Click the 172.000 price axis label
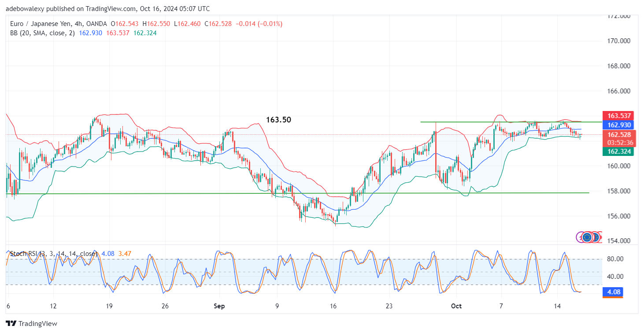644x333 pixels. (620, 16)
